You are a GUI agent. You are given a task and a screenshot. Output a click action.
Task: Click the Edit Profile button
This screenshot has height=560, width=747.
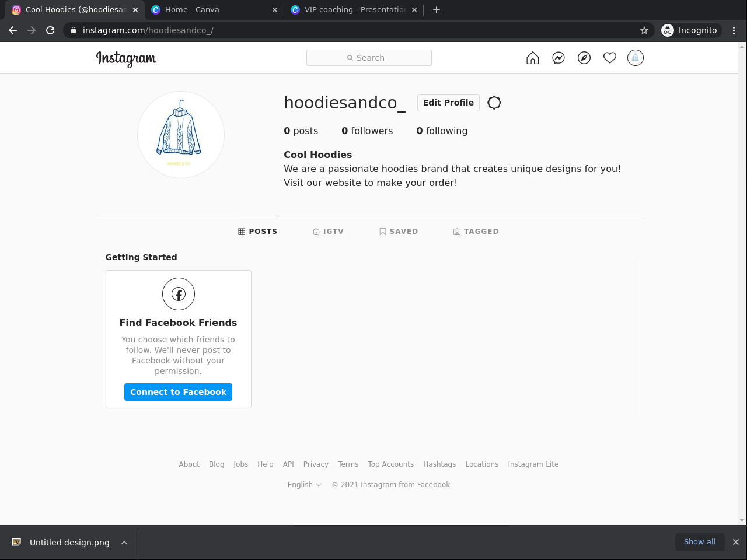point(448,103)
